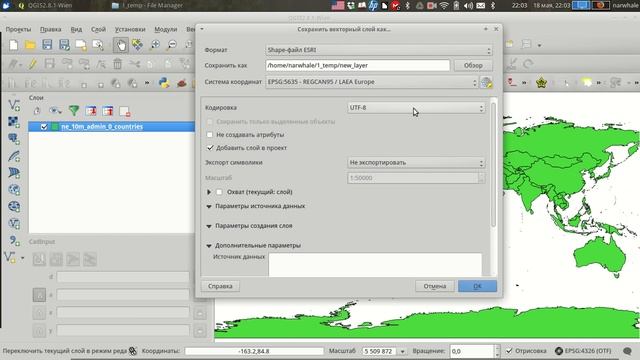
Task: Click the US flag keyboard layout indicator
Action: click(338, 5)
